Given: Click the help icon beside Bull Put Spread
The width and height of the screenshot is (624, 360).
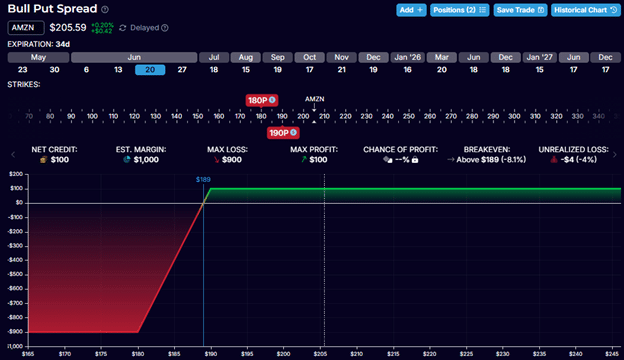Looking at the screenshot, I should tap(105, 9).
